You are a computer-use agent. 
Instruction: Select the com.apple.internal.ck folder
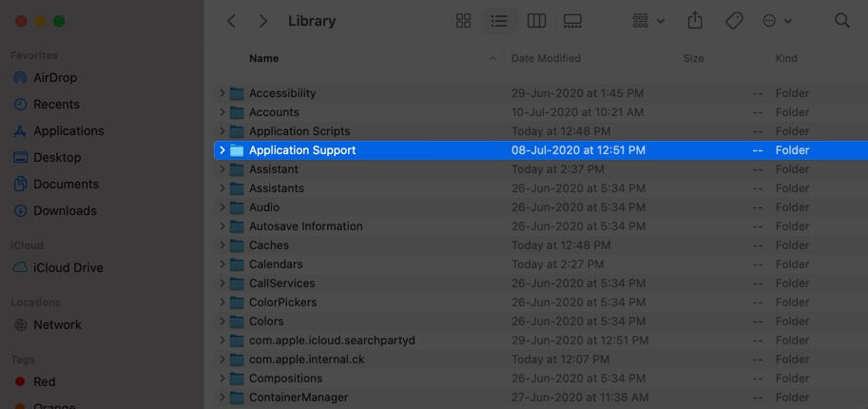pos(307,360)
